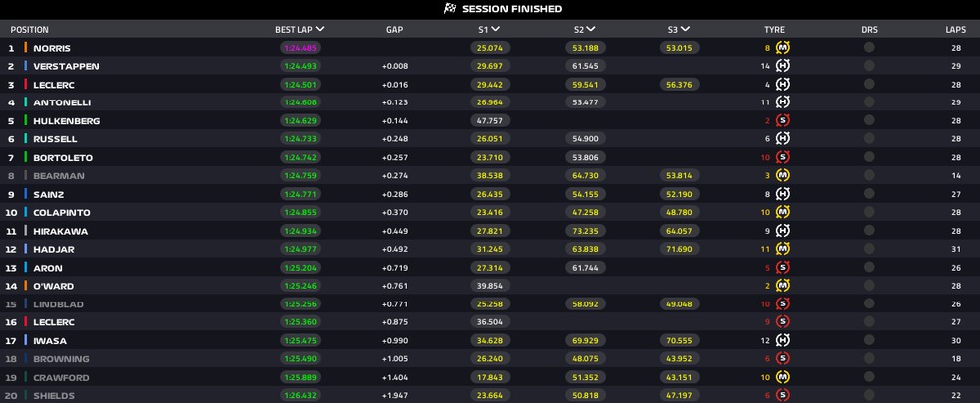Select driver name CRAWFORD

click(62, 378)
